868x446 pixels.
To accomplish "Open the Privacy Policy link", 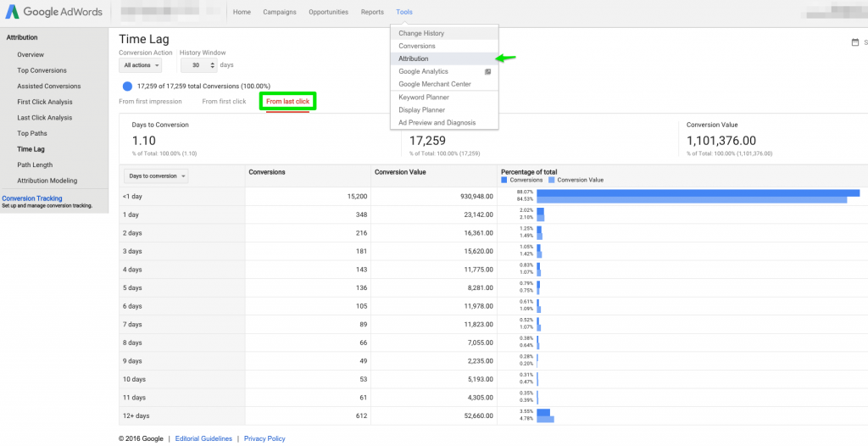I will click(264, 438).
